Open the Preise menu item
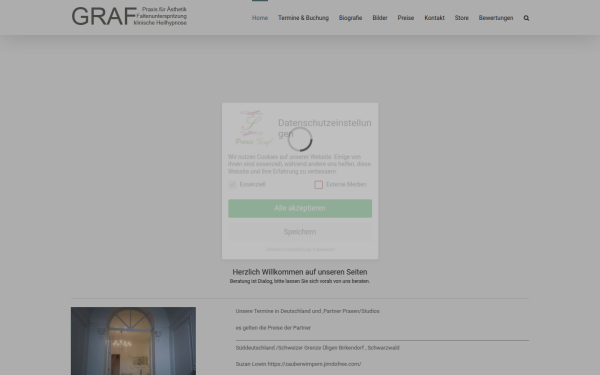Screen dimensions: 600x375 [x=406, y=18]
